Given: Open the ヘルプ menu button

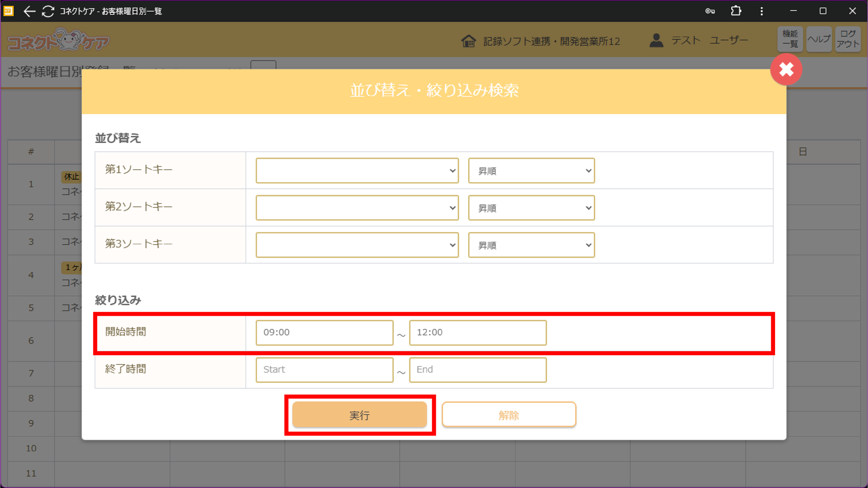Looking at the screenshot, I should [x=819, y=39].
